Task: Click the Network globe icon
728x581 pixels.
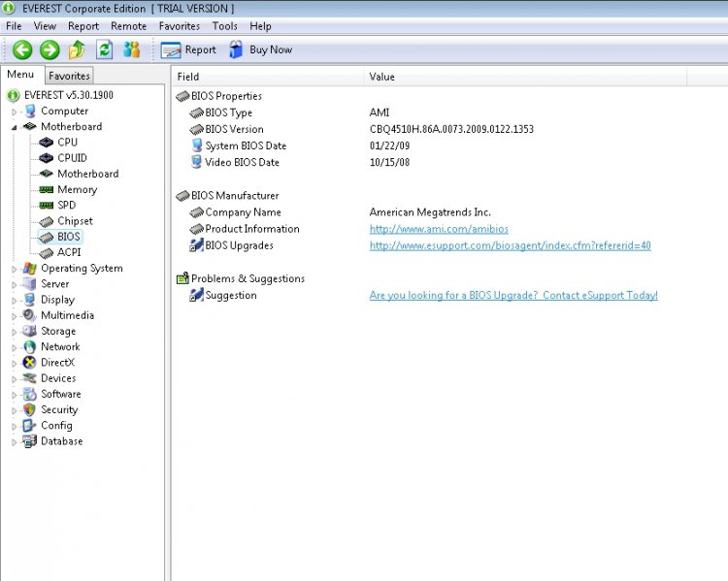Action: tap(30, 346)
